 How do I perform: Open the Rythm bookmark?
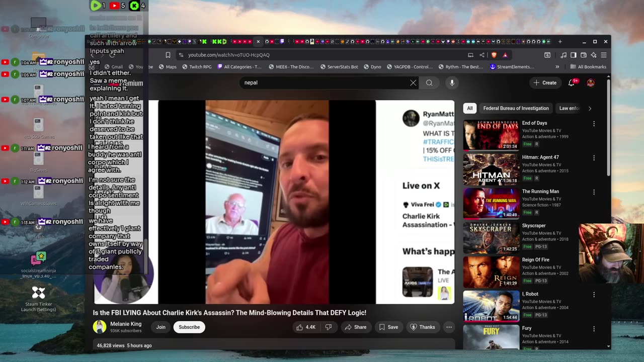point(460,67)
